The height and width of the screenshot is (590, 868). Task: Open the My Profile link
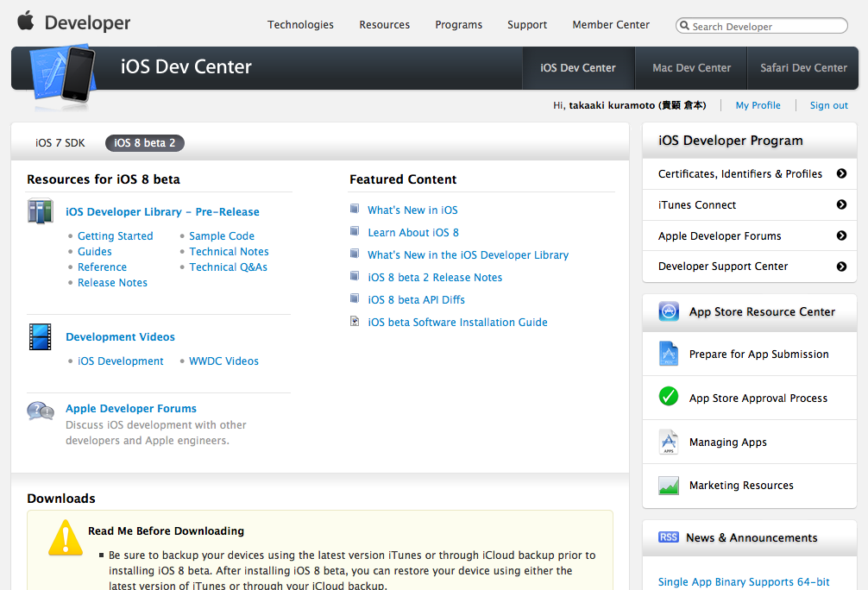pos(758,105)
